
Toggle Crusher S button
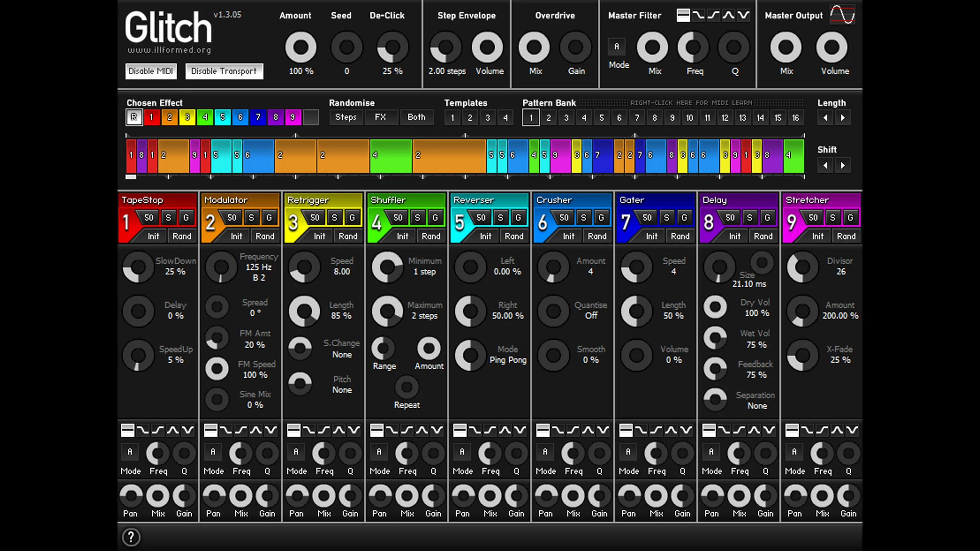click(584, 217)
